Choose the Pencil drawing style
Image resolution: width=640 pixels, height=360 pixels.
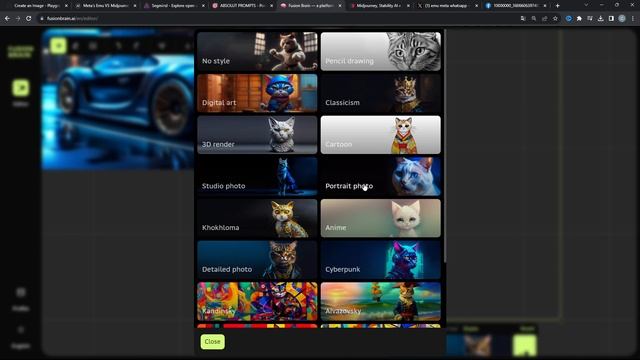tap(380, 51)
